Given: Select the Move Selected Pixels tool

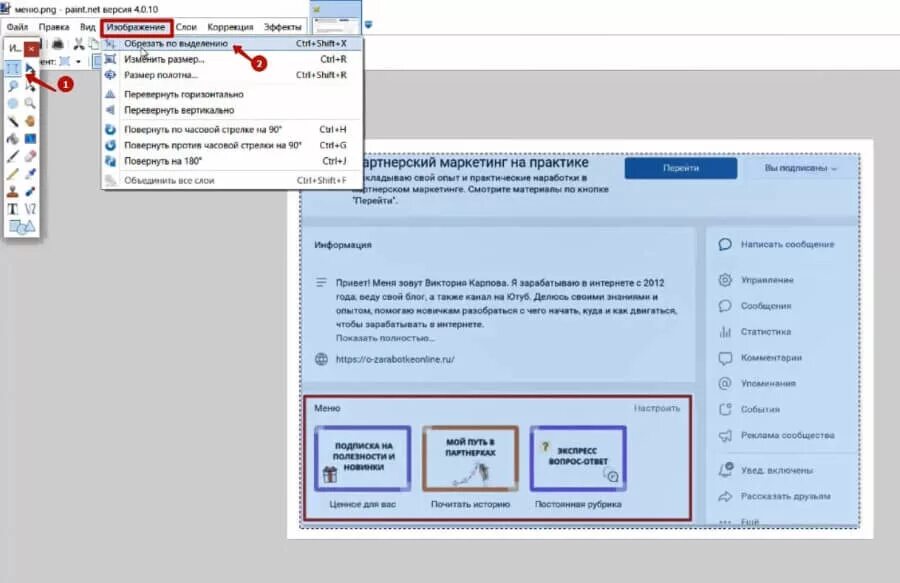Looking at the screenshot, I should pos(30,68).
